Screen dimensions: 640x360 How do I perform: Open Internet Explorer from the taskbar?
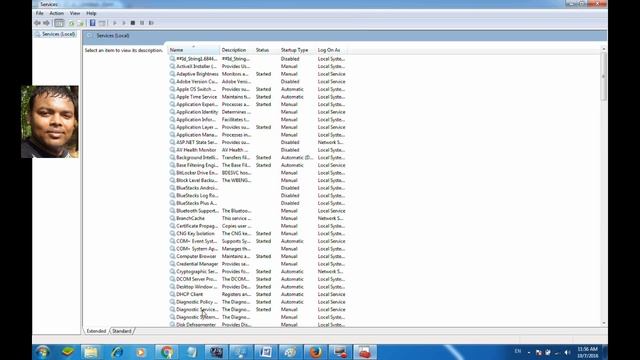point(118,352)
